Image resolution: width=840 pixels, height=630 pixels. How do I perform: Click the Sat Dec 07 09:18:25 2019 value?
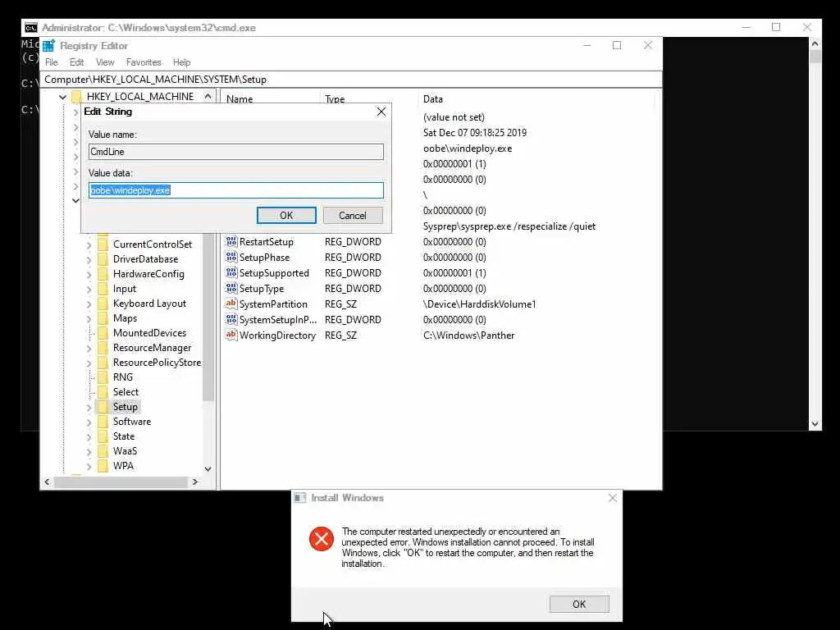[475, 133]
